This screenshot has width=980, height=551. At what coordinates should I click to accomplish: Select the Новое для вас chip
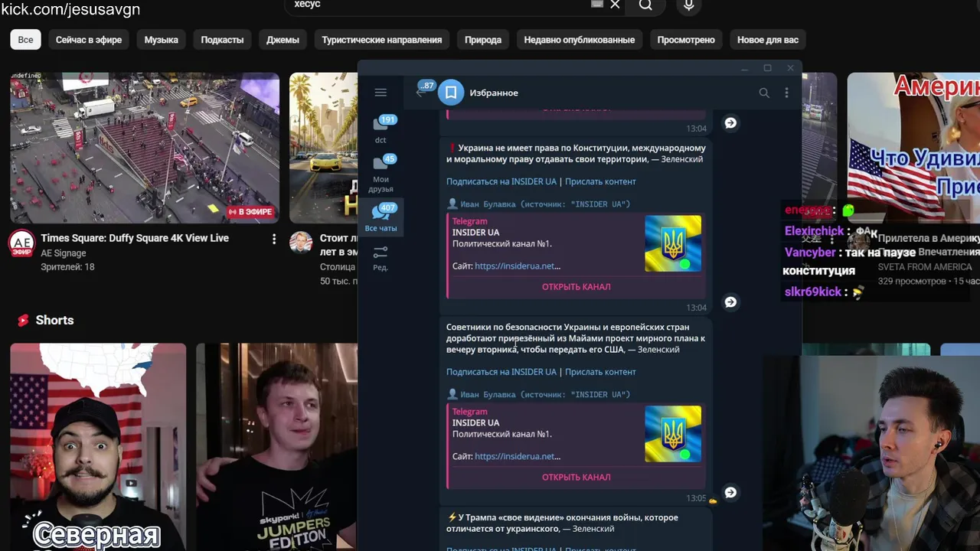point(768,40)
